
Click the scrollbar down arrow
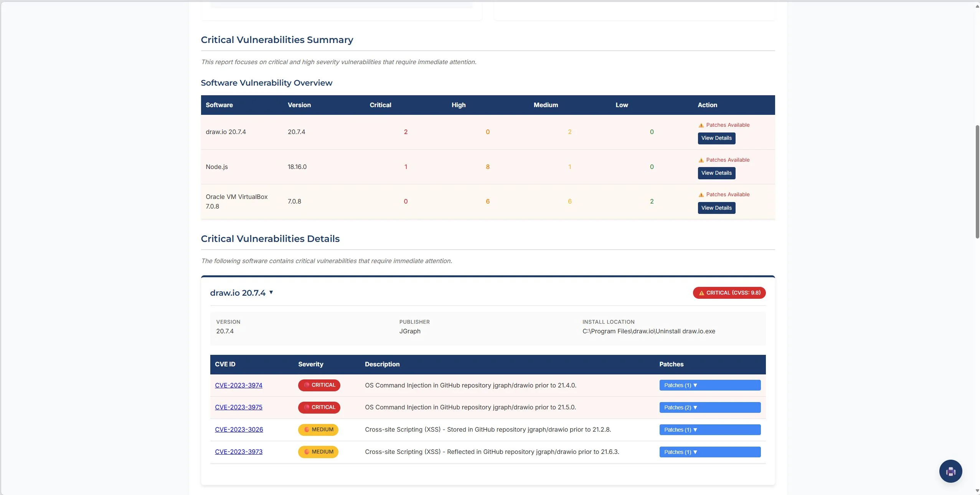click(977, 491)
